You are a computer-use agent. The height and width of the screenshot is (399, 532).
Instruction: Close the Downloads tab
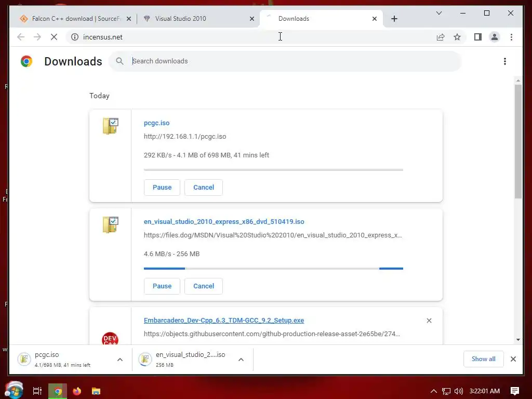(x=374, y=19)
